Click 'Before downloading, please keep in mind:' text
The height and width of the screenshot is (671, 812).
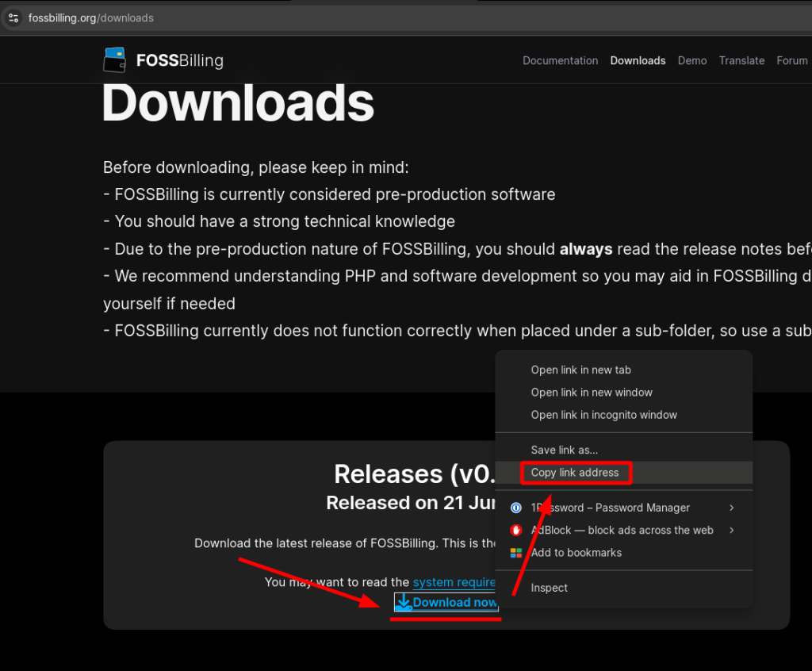(x=256, y=167)
